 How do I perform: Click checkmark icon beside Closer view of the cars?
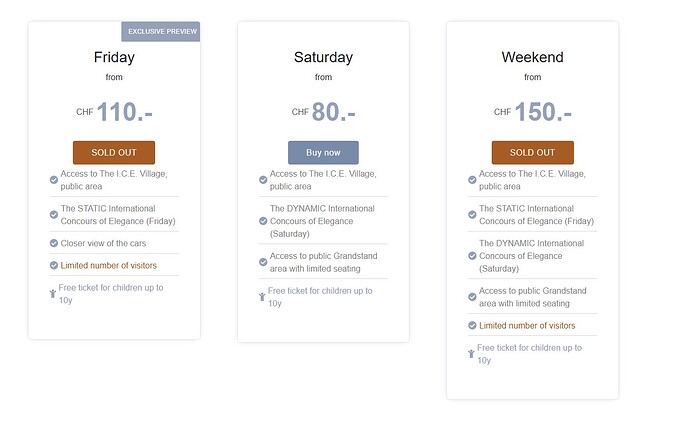coord(54,243)
